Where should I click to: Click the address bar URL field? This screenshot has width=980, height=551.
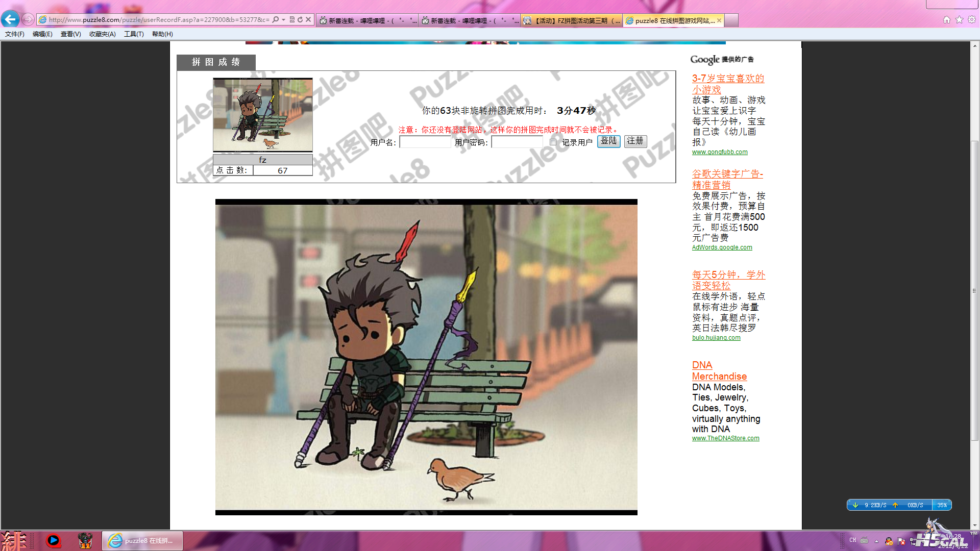[159, 19]
